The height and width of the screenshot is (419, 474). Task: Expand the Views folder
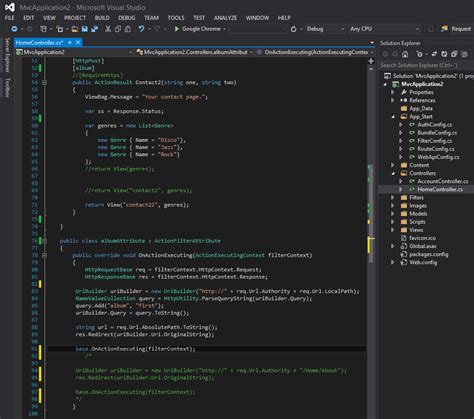point(393,230)
